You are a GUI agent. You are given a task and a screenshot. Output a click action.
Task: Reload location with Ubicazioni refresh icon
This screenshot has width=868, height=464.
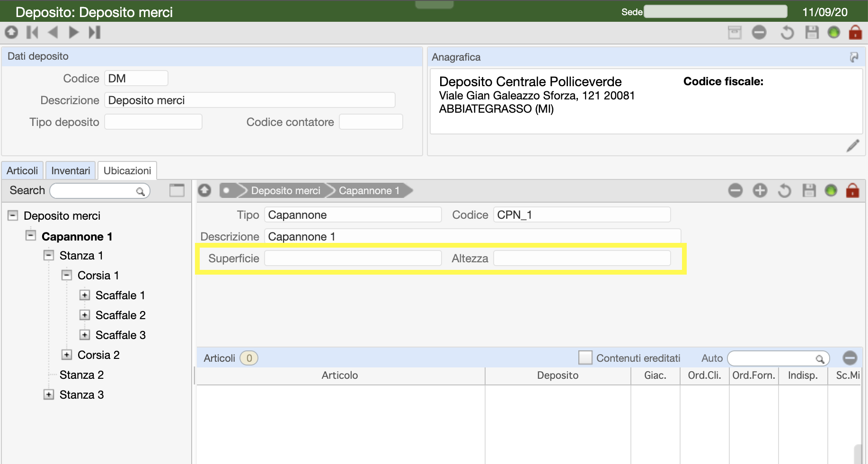point(784,190)
